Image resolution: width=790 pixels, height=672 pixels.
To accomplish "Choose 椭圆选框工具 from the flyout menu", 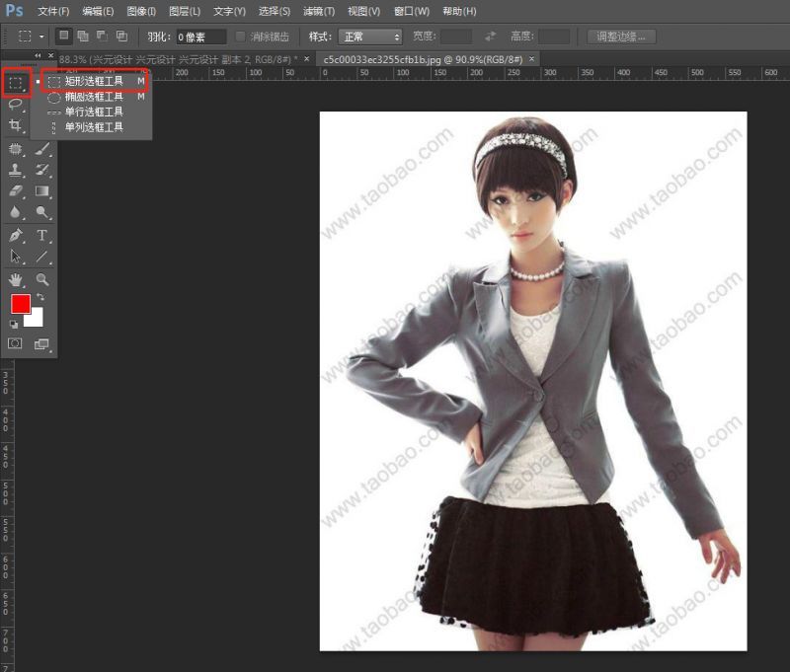I will point(94,99).
